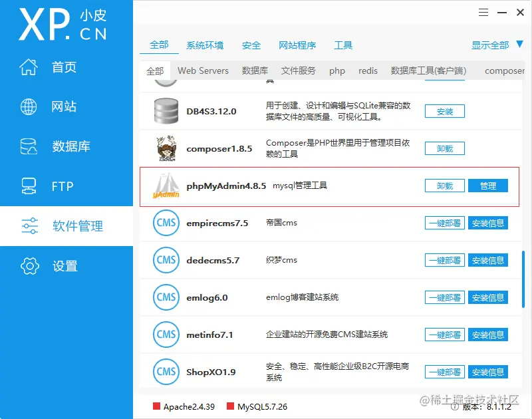Click the 数据库 database icon in sidebar
Screen dimensions: 532x419
[x=29, y=146]
